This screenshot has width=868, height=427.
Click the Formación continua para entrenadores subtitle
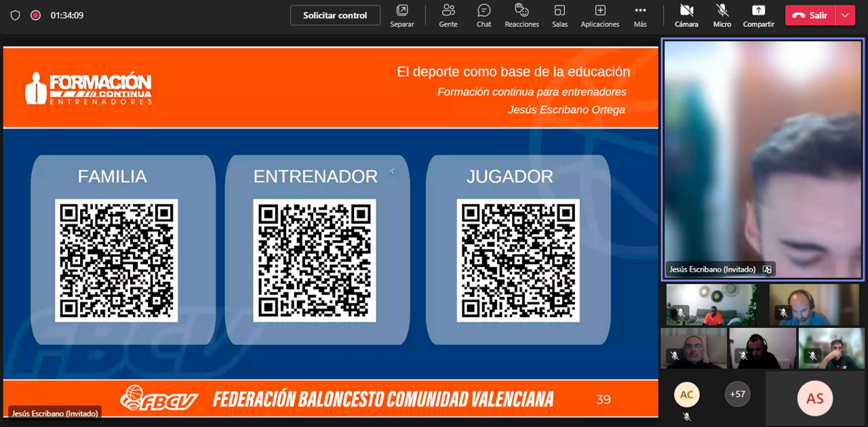532,92
